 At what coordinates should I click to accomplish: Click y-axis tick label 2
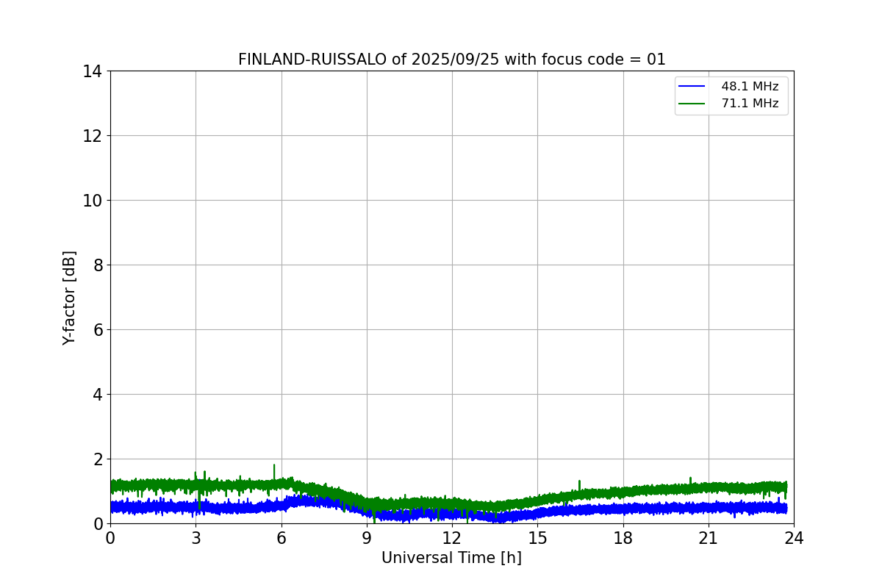(98, 459)
